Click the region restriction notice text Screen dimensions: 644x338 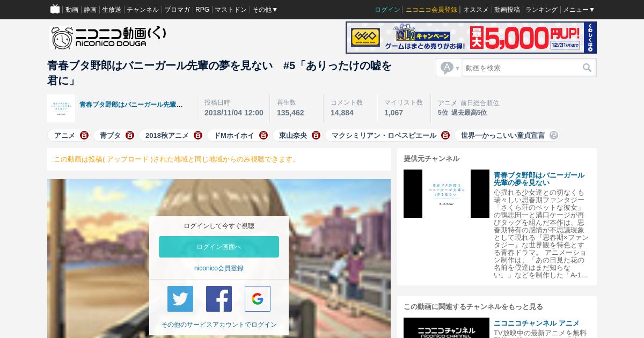(175, 159)
